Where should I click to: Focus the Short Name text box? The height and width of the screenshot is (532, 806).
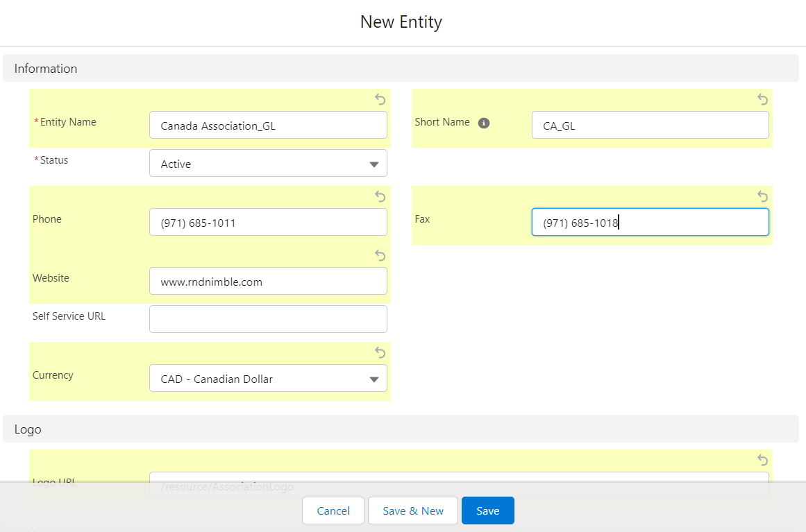click(650, 126)
